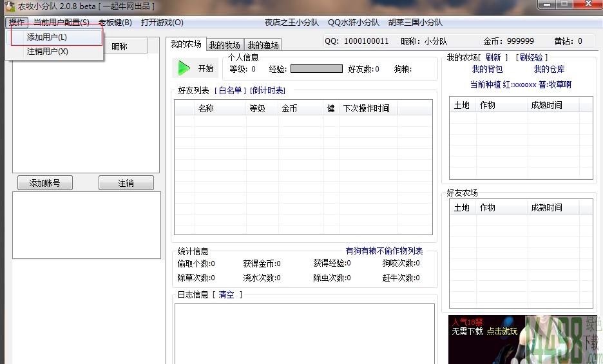Select the 我的农场 tab
This screenshot has height=364, width=603.
coord(186,44)
